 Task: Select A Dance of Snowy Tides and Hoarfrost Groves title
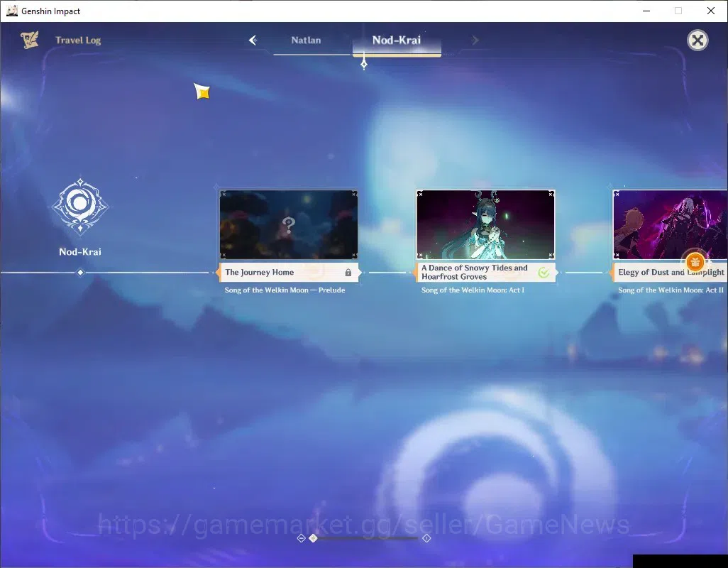[x=475, y=272]
